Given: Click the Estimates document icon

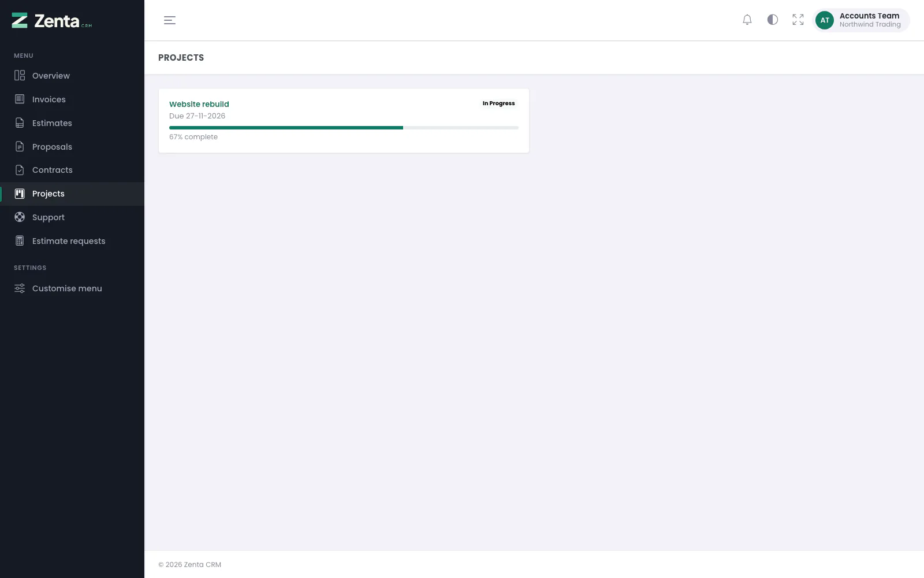Looking at the screenshot, I should 20,123.
